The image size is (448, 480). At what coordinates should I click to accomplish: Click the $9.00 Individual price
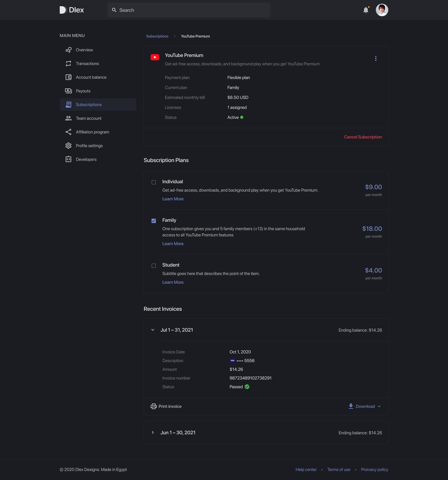point(373,187)
